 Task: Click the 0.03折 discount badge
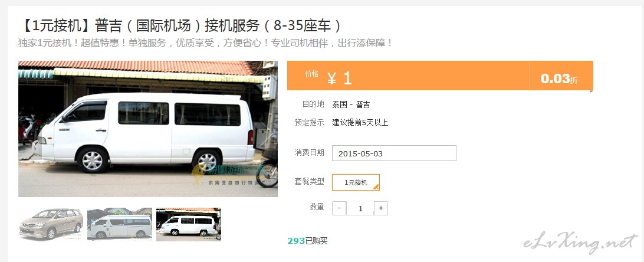point(559,79)
